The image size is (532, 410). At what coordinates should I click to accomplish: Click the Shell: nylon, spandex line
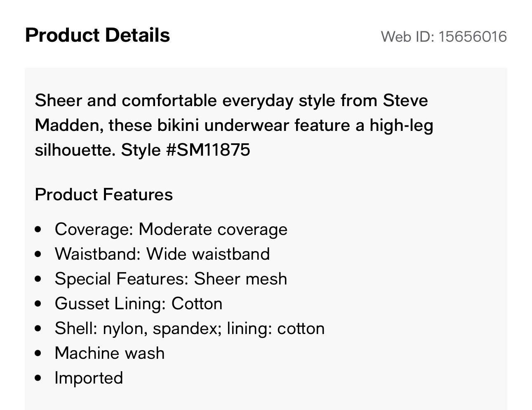(189, 329)
